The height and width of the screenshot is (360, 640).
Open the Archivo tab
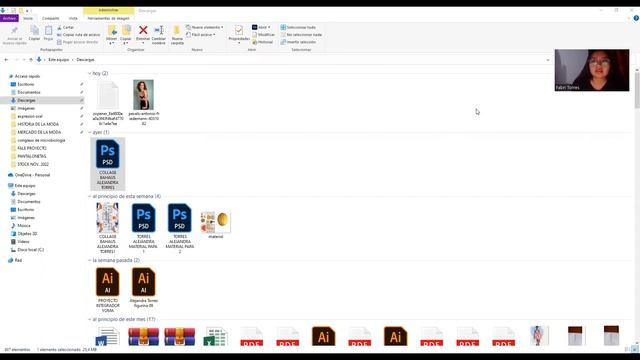coord(9,18)
